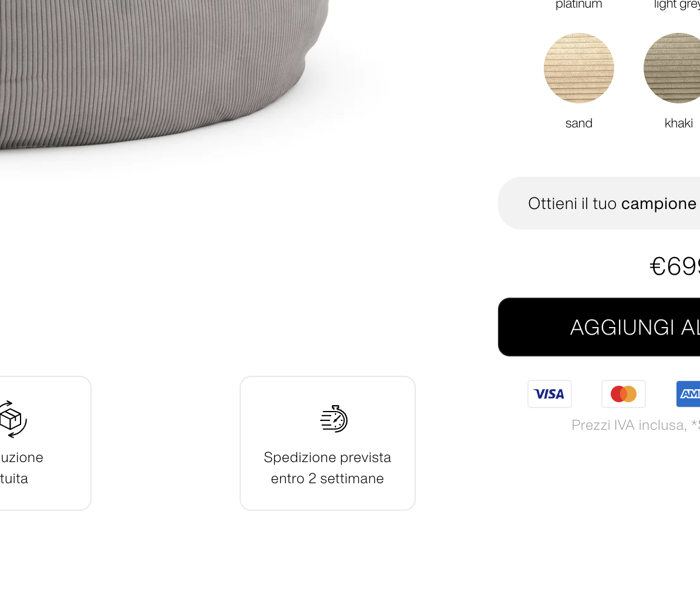This screenshot has height=593, width=700.
Task: Click the 'platinum' color name
Action: [578, 5]
